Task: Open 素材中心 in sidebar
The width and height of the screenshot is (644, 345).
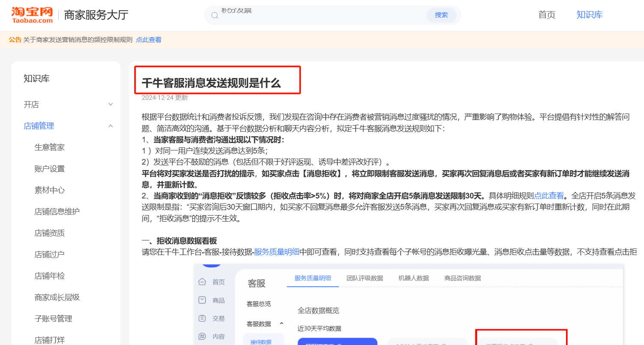Action: pos(50,190)
